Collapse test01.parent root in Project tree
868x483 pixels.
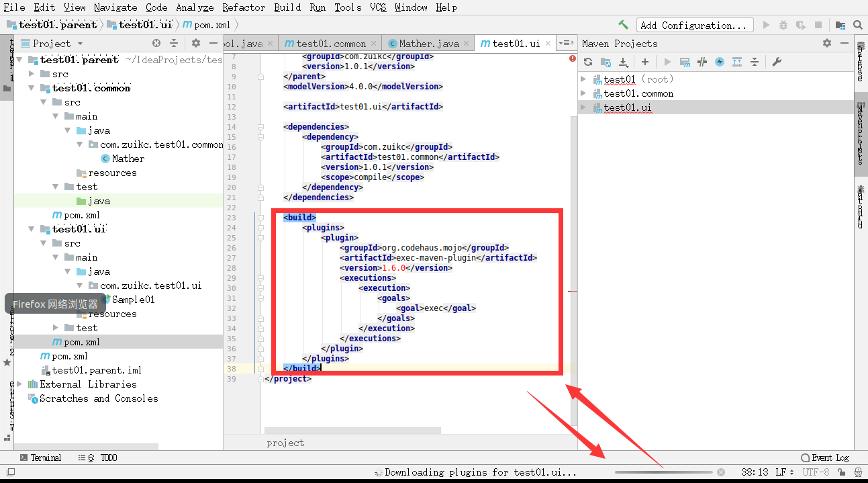pos(20,60)
